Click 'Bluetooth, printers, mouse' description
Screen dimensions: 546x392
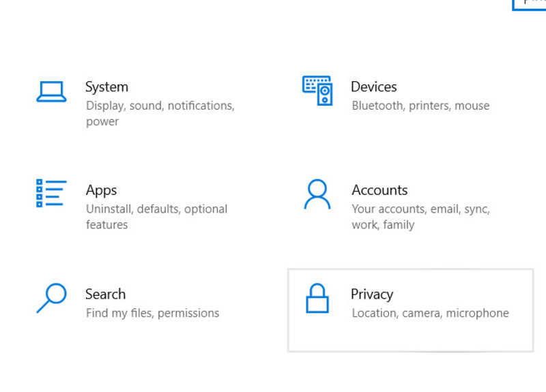[x=420, y=106]
